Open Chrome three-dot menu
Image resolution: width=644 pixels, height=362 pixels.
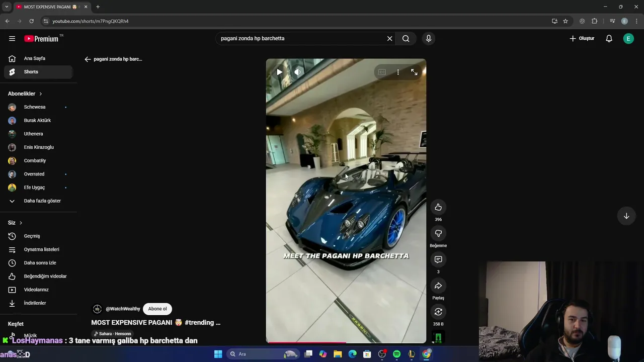point(637,21)
